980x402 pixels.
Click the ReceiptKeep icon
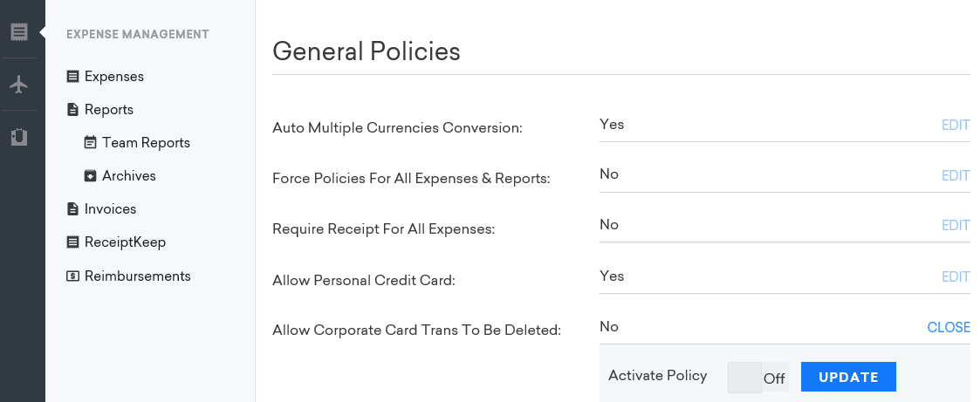(x=73, y=242)
